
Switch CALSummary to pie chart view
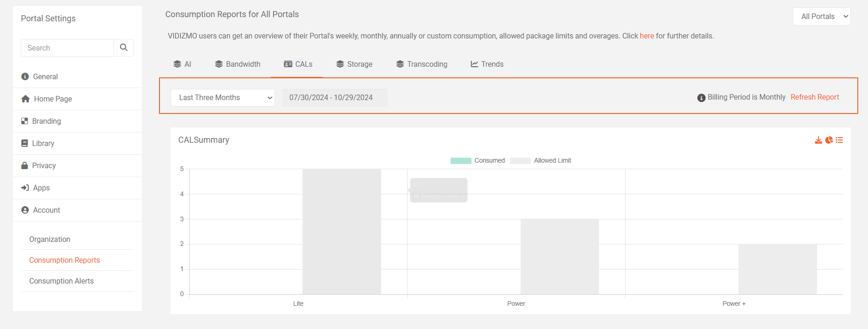click(x=829, y=140)
